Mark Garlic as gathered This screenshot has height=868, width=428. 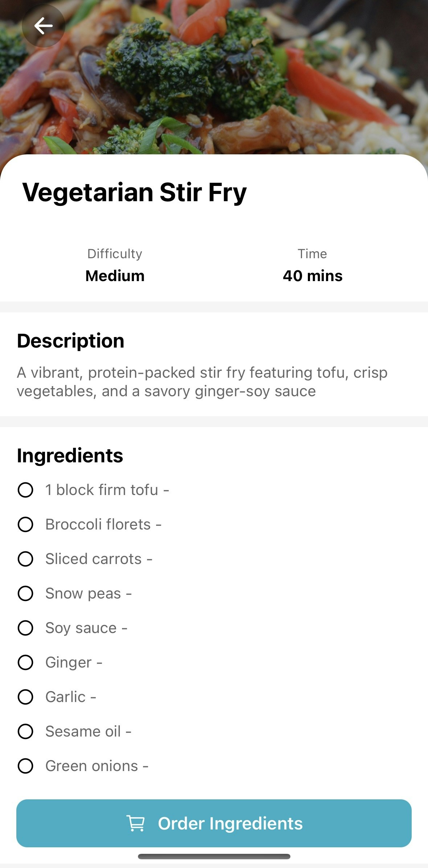pos(25,697)
